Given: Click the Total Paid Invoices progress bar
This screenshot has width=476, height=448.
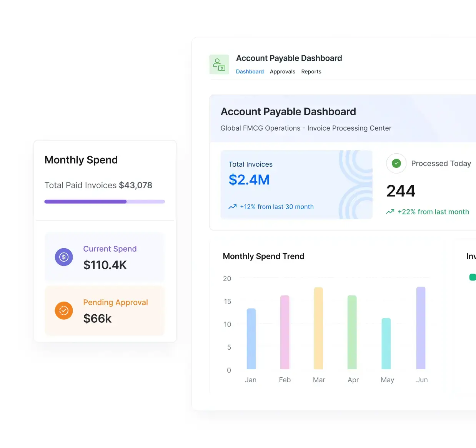Looking at the screenshot, I should click(105, 201).
